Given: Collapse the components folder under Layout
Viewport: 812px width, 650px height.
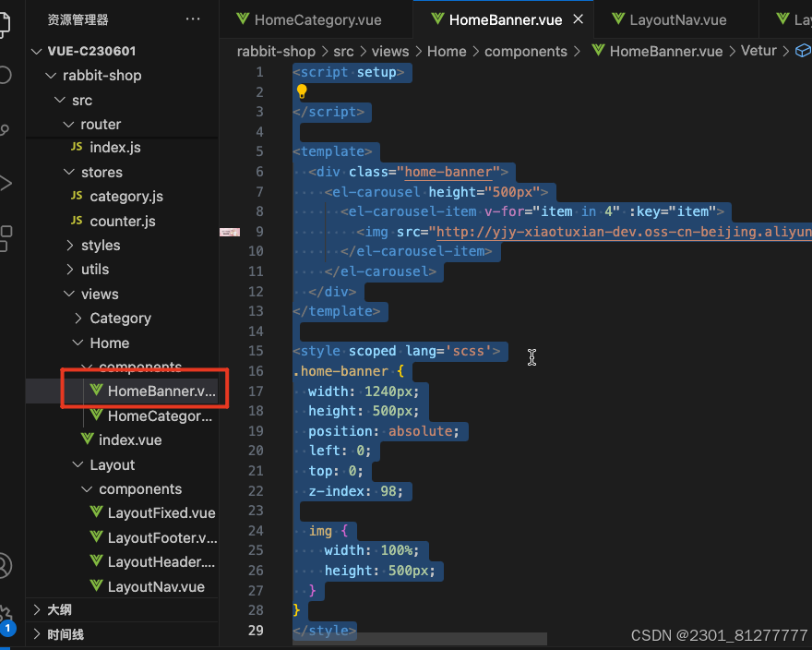Looking at the screenshot, I should (87, 488).
